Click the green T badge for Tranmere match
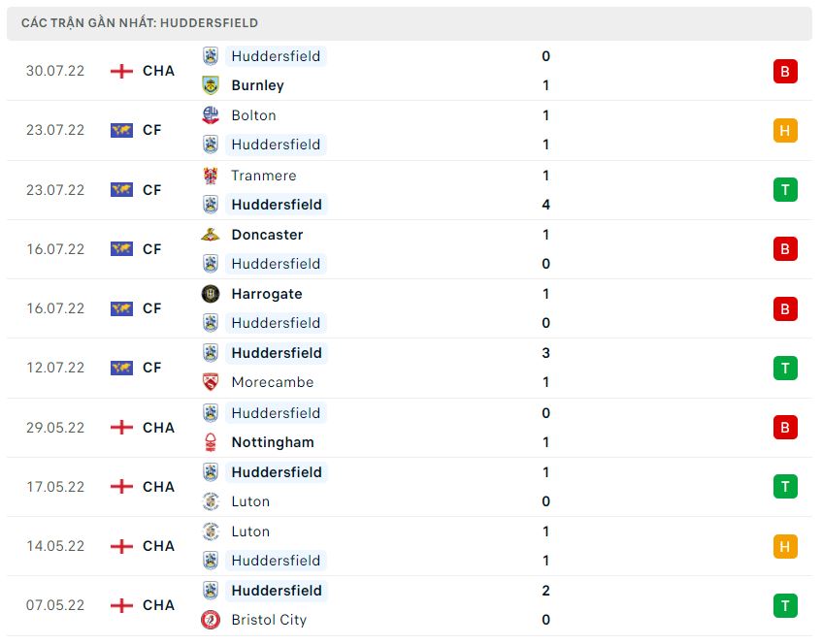This screenshot has height=644, width=822. pos(785,189)
